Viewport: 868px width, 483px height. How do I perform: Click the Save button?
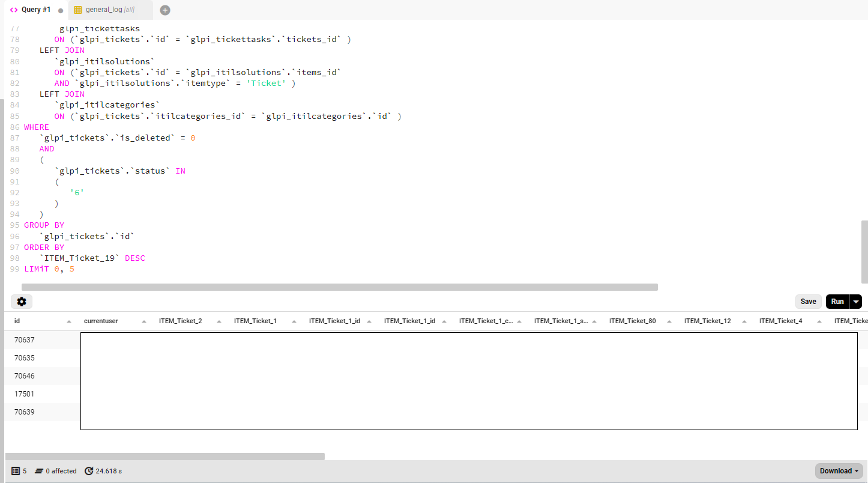click(x=808, y=301)
